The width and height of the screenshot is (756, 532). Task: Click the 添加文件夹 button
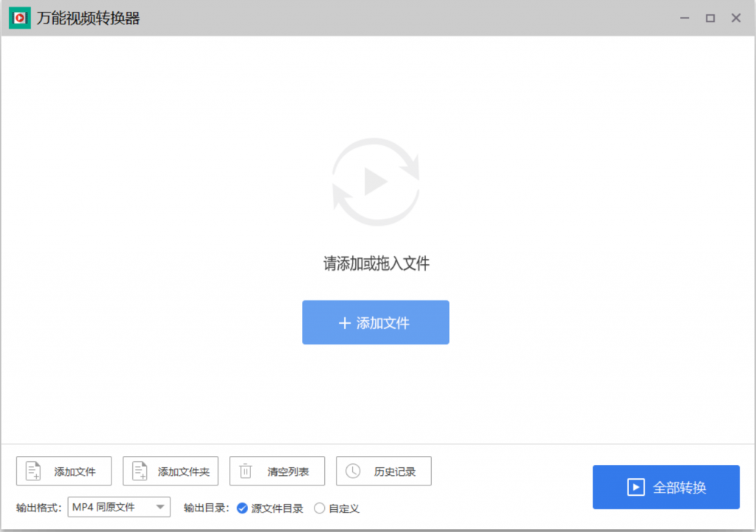(x=171, y=471)
